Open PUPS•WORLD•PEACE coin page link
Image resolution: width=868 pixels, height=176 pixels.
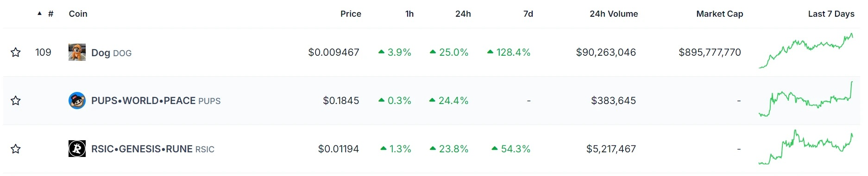(x=156, y=101)
